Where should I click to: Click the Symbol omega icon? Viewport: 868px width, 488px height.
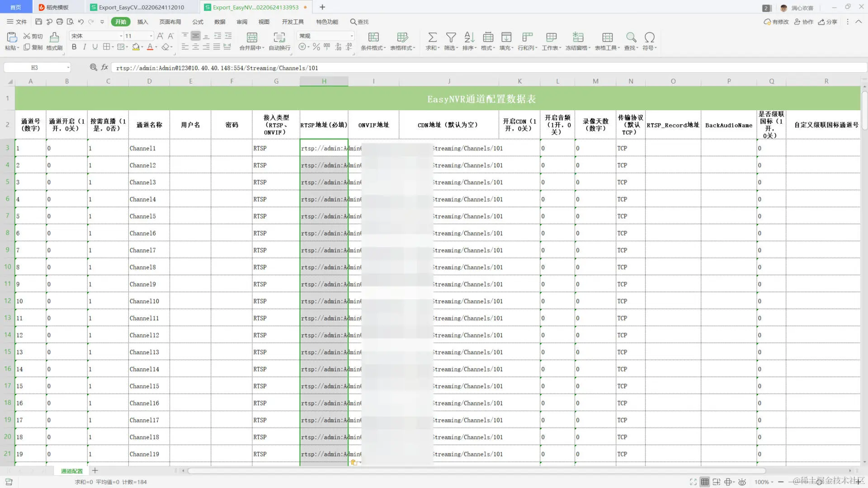(650, 38)
